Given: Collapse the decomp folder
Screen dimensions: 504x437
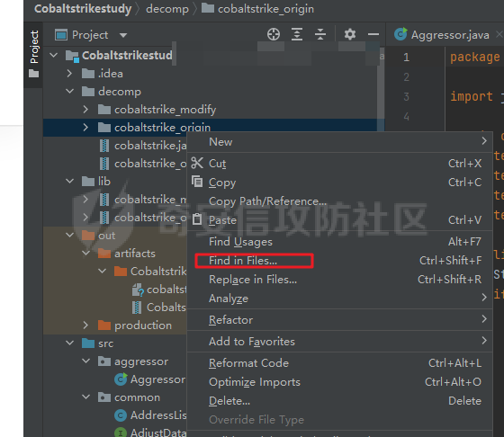Looking at the screenshot, I should pos(69,92).
